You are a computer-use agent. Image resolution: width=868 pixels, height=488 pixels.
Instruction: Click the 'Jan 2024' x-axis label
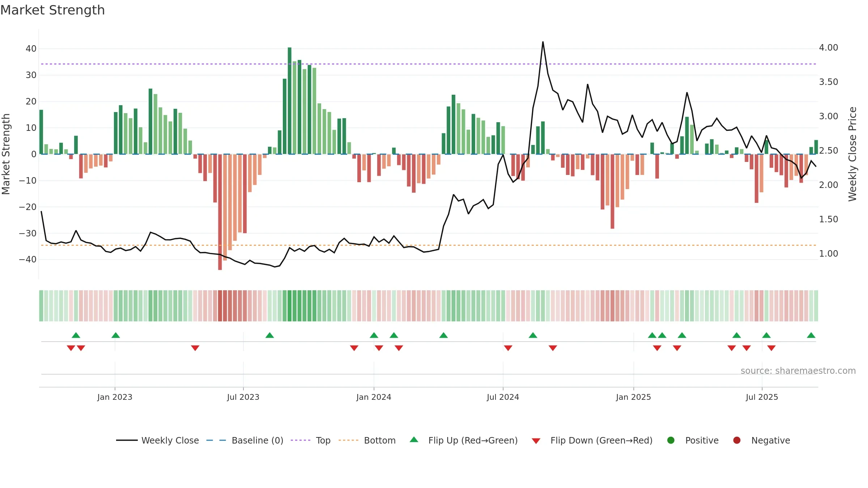coord(374,397)
